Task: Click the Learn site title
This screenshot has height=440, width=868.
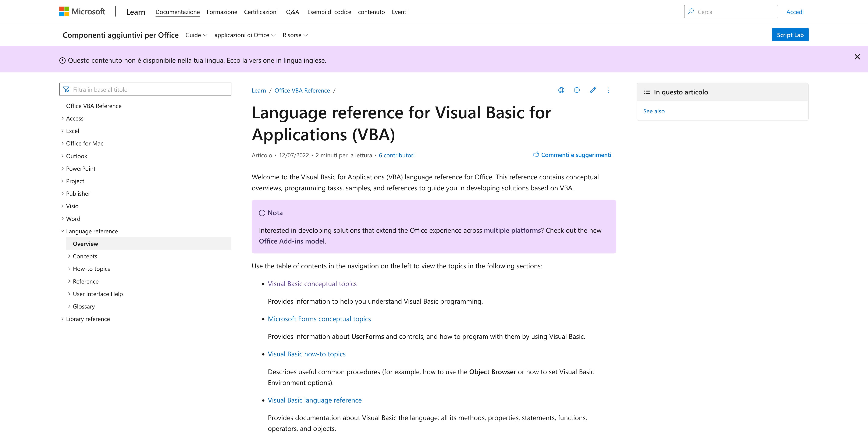Action: (136, 12)
